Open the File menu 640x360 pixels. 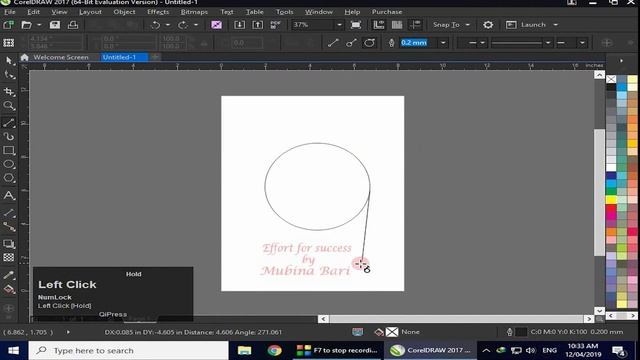[x=9, y=12]
